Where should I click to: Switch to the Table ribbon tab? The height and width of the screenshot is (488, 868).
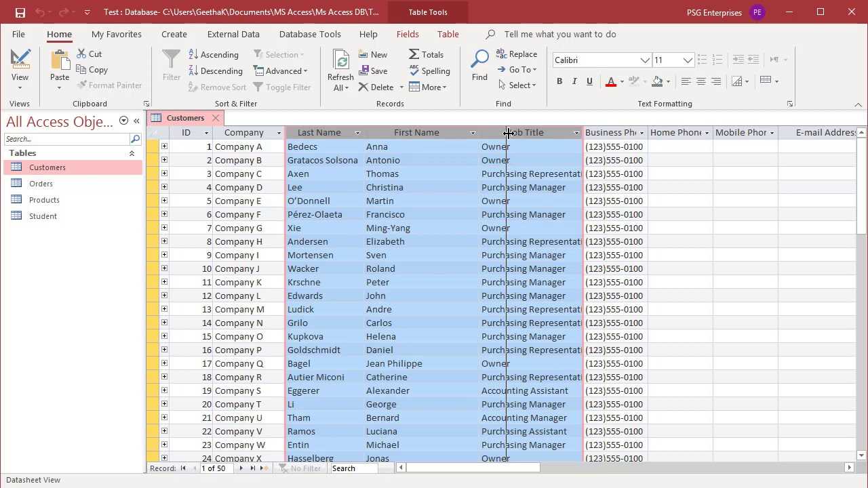coord(448,34)
